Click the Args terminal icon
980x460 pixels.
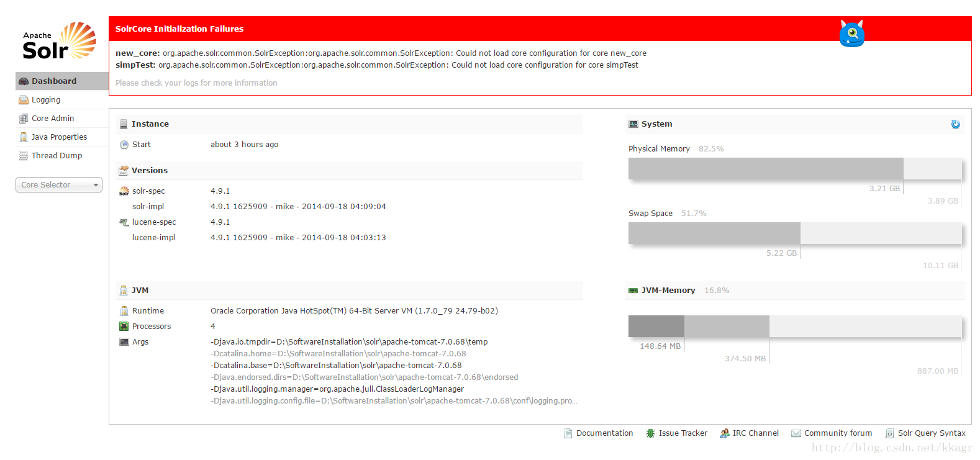tap(124, 342)
